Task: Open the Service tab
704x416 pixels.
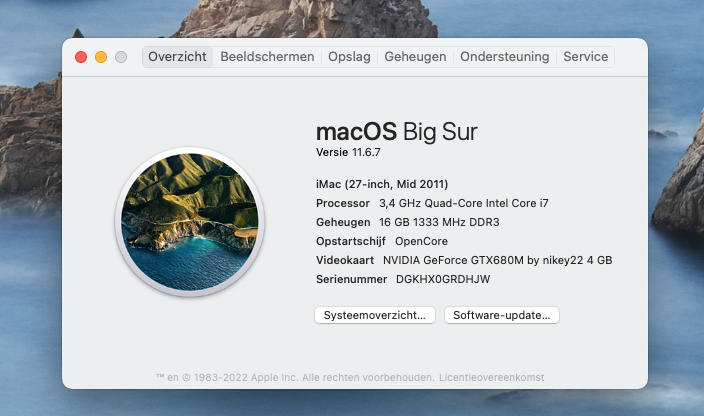Action: (585, 57)
